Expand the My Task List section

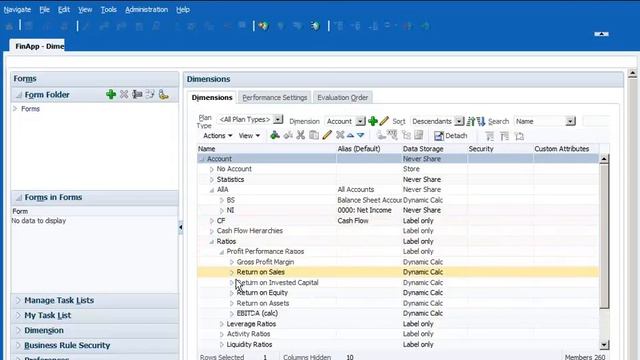[x=18, y=316]
